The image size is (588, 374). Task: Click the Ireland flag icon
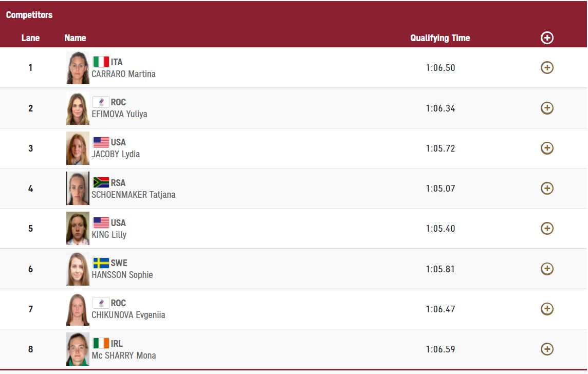[101, 343]
